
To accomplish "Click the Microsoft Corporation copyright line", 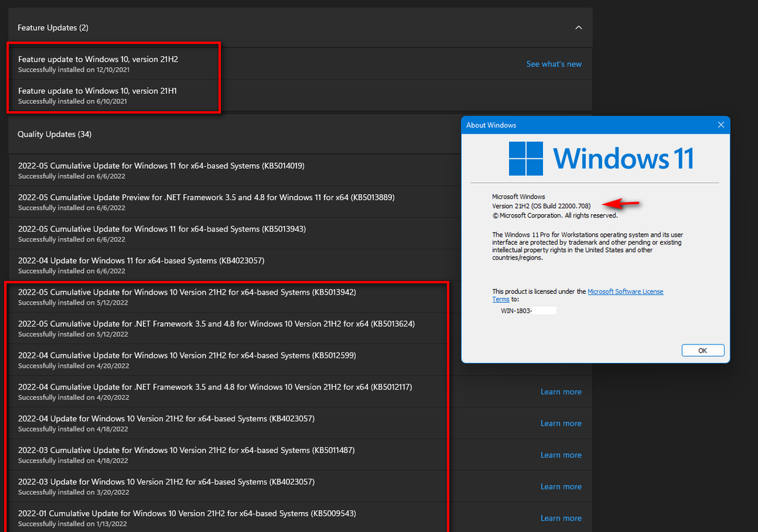I will tap(554, 215).
